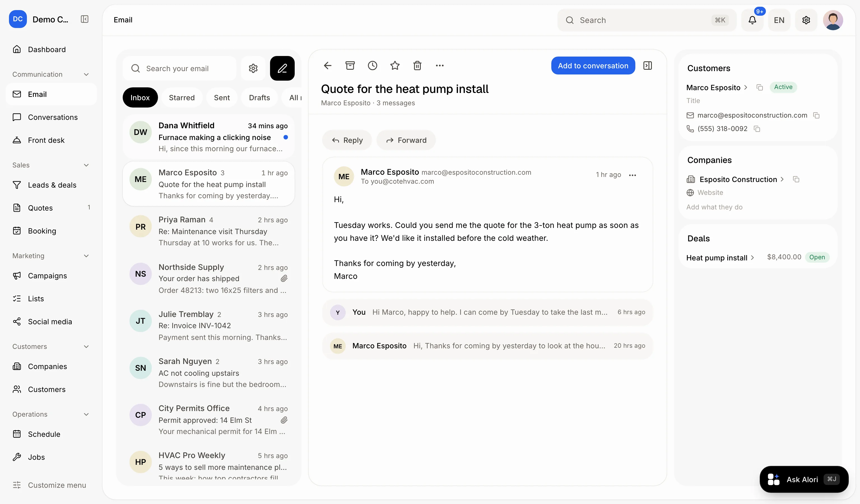The width and height of the screenshot is (860, 504).
Task: Collapse the Communication section
Action: tap(86, 74)
